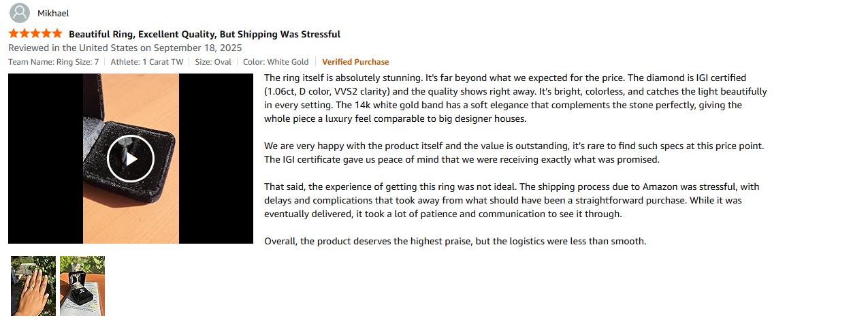Screen dimensions: 868x324
Task: Click the "Color: White Gold" attribute
Action: pos(276,62)
